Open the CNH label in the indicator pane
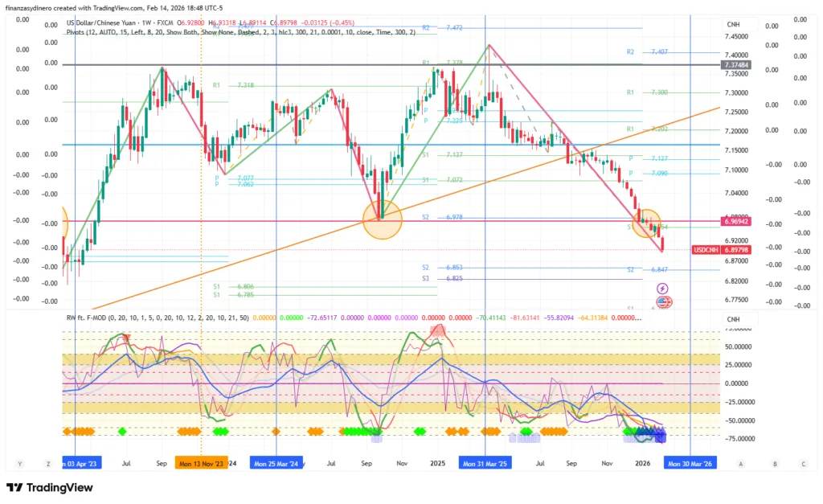The height and width of the screenshot is (504, 823). (732, 319)
